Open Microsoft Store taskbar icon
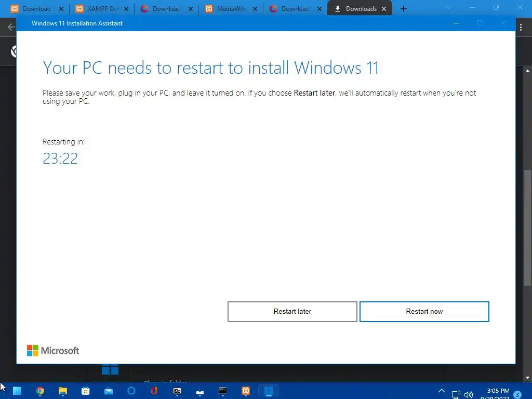The height and width of the screenshot is (399, 532). pyautogui.click(x=86, y=391)
